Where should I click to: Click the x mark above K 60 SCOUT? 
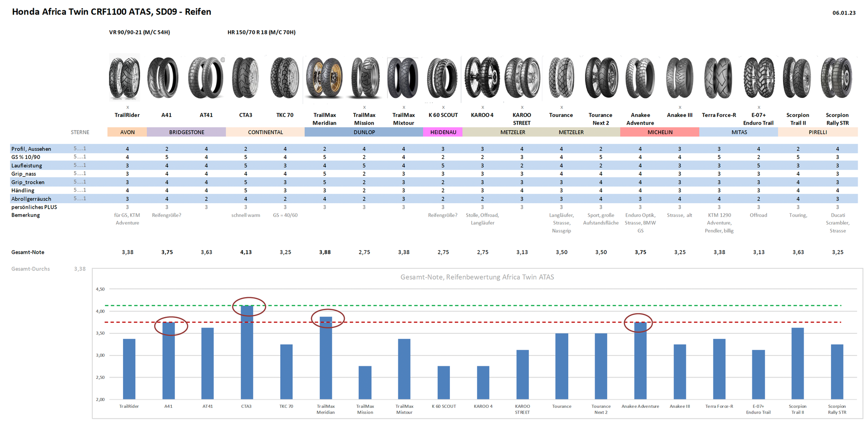coord(443,107)
